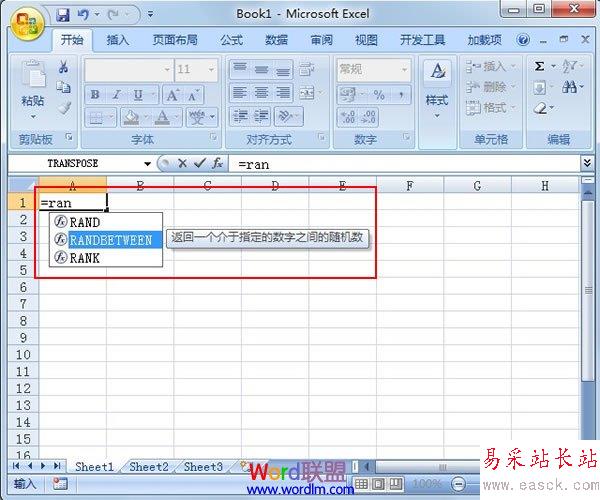Click the Cut scissors icon
Screen dimensions: 600x500
click(x=64, y=67)
